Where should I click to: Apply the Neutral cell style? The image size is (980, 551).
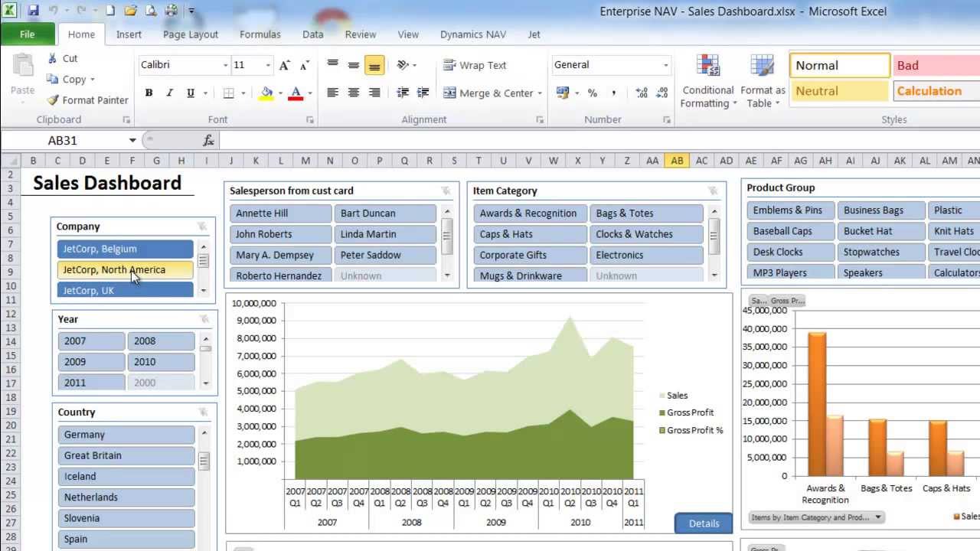[x=840, y=91]
